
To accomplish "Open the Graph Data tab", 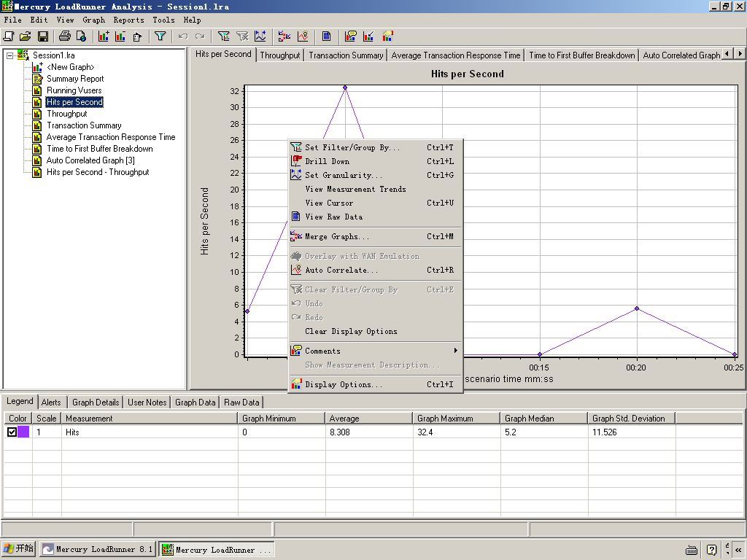I will point(195,402).
